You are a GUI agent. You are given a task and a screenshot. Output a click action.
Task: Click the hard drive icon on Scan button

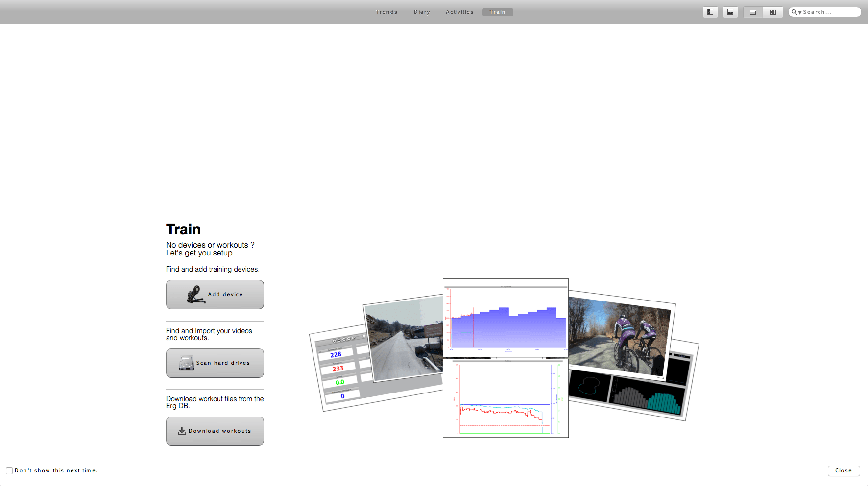(x=187, y=363)
